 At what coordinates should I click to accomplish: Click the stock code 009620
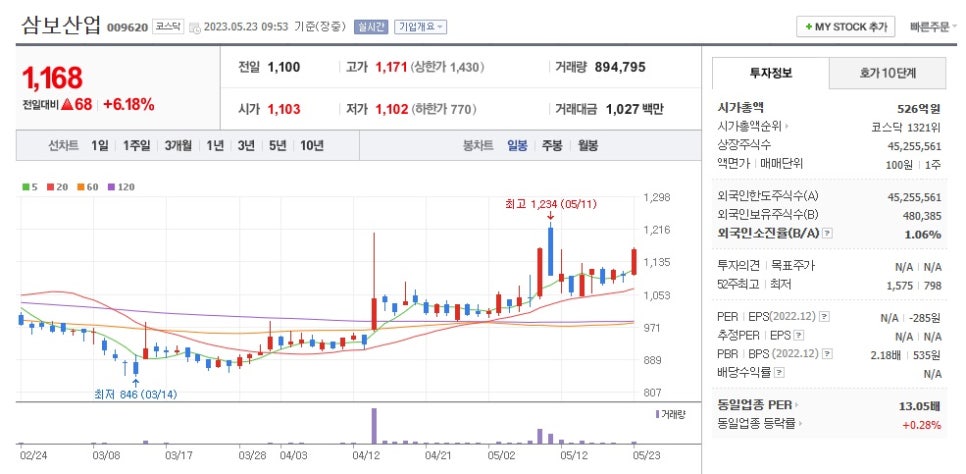pyautogui.click(x=128, y=27)
